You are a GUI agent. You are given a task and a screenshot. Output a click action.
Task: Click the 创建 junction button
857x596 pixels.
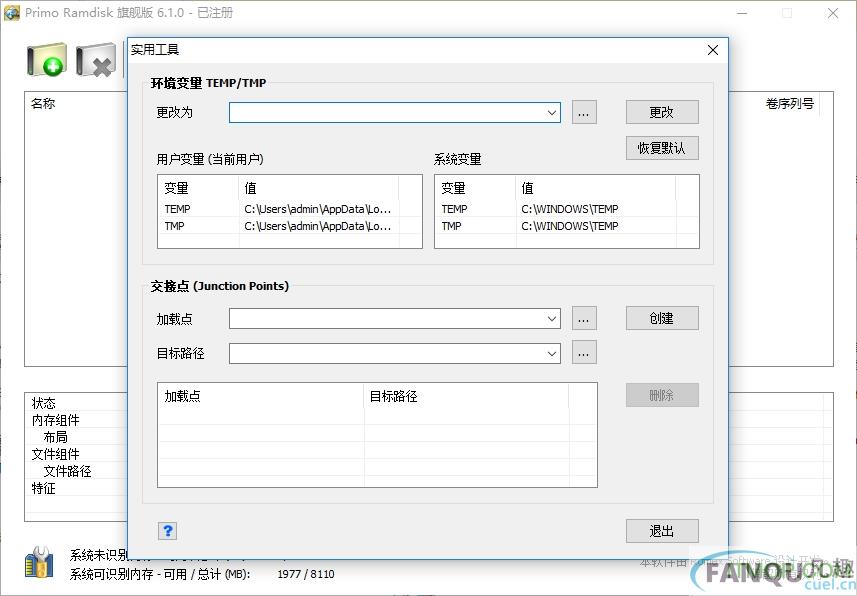tap(662, 318)
